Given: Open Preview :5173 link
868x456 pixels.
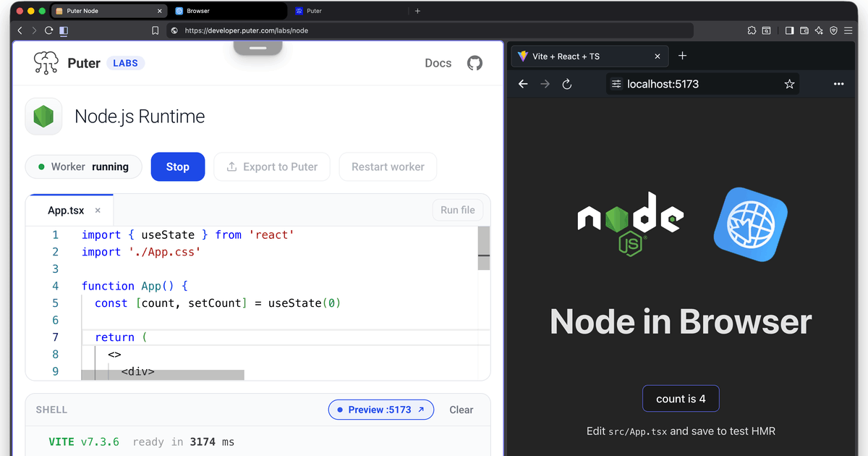Looking at the screenshot, I should click(380, 410).
